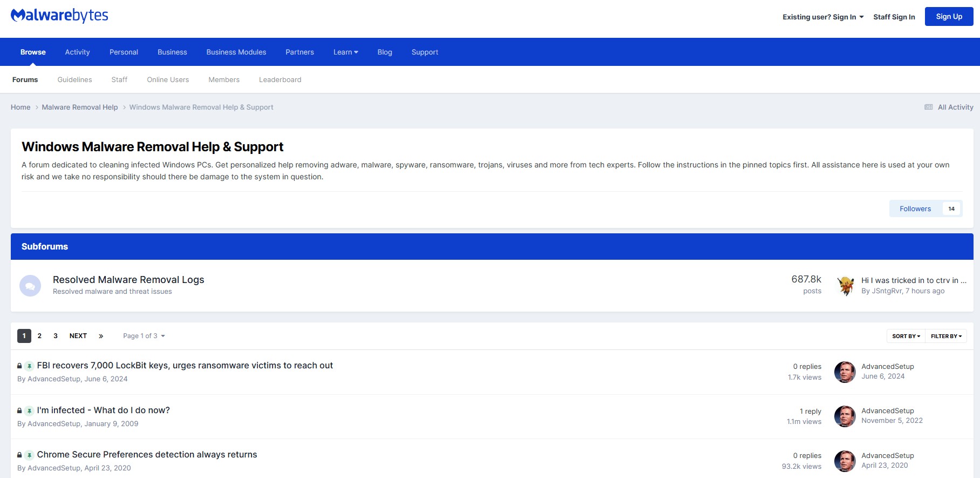Open Support in the navigation bar

(x=425, y=52)
